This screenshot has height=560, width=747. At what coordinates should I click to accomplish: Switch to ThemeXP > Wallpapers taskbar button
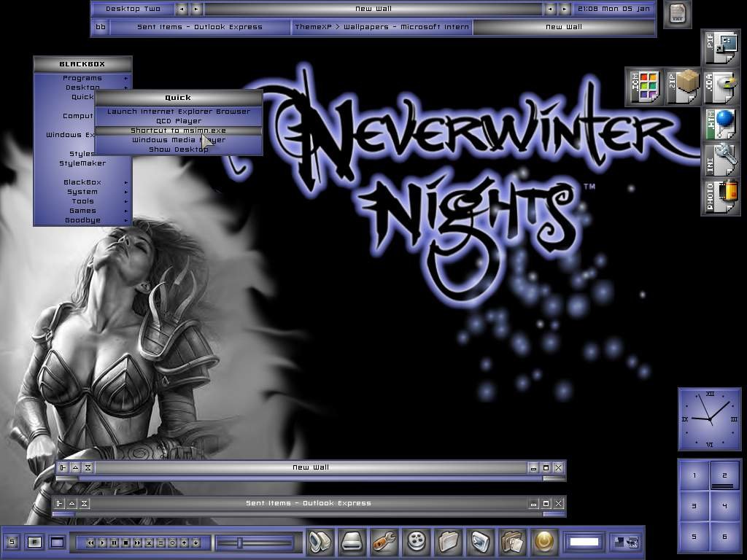pos(382,27)
